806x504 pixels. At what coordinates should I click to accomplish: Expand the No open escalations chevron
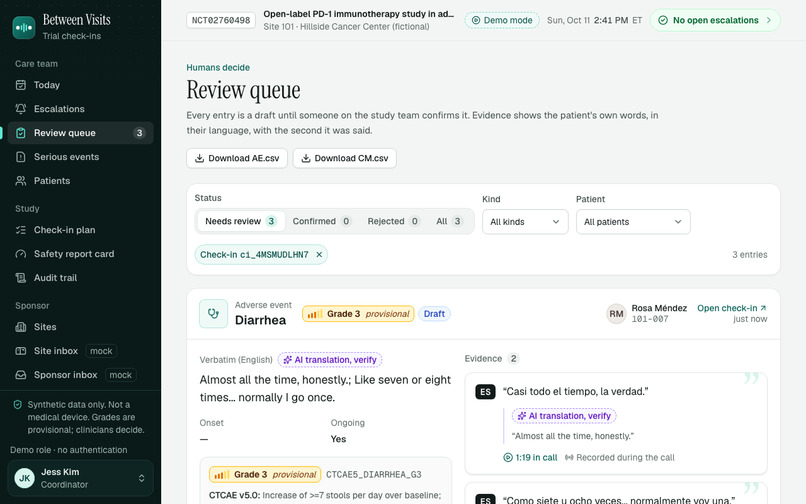point(768,20)
